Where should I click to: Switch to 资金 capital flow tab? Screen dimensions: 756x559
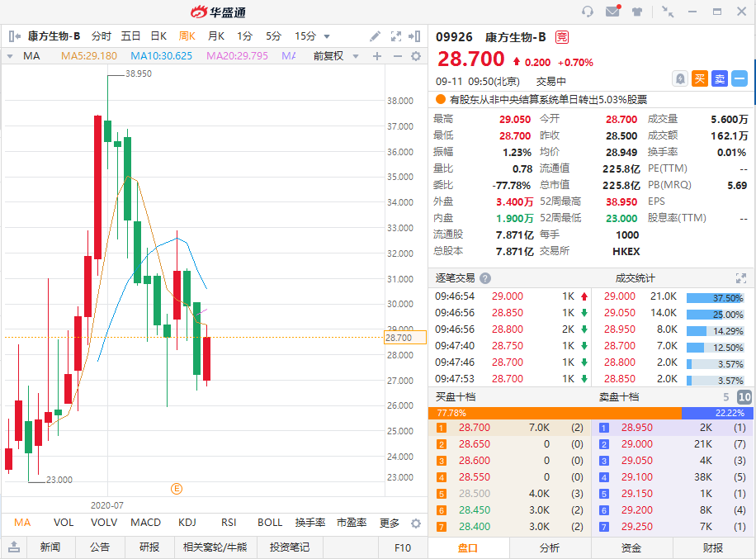[631, 548]
